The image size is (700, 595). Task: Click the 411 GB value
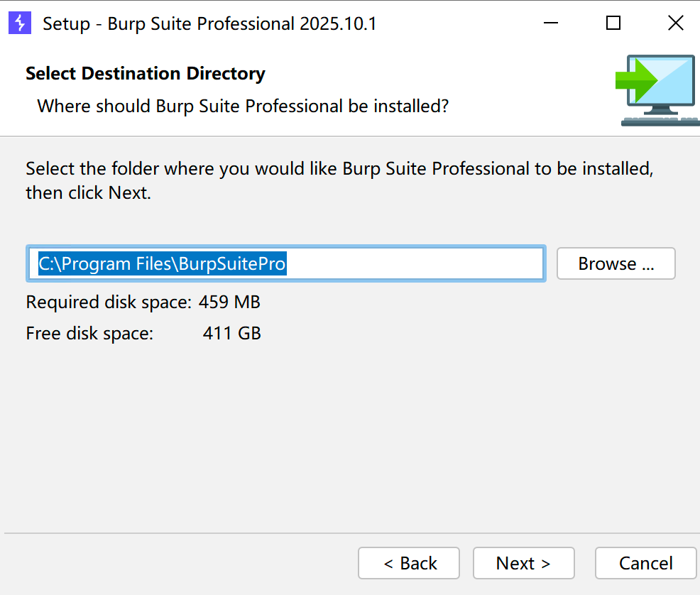(231, 333)
